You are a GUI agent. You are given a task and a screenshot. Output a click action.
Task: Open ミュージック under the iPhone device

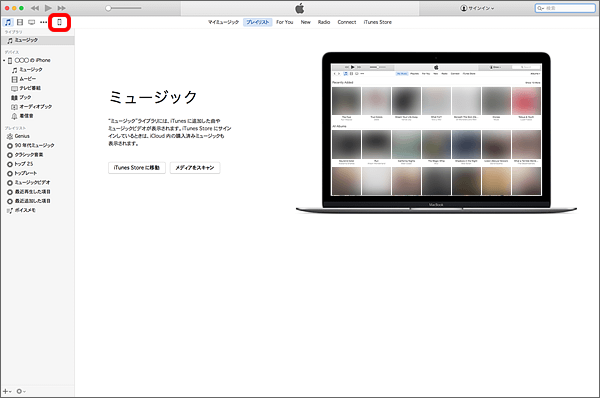[x=38, y=70]
